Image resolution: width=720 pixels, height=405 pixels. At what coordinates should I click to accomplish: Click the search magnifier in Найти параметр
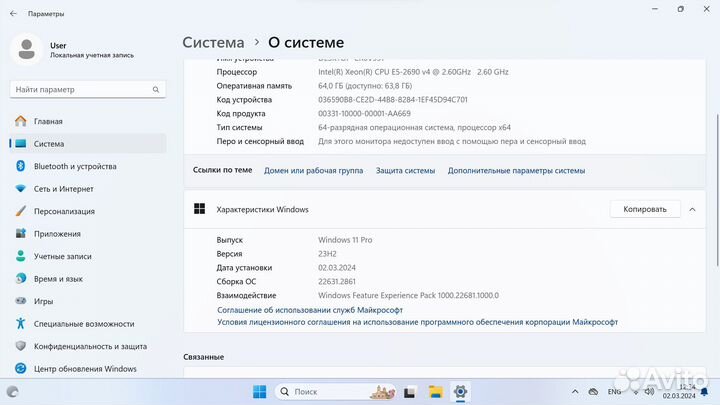156,90
